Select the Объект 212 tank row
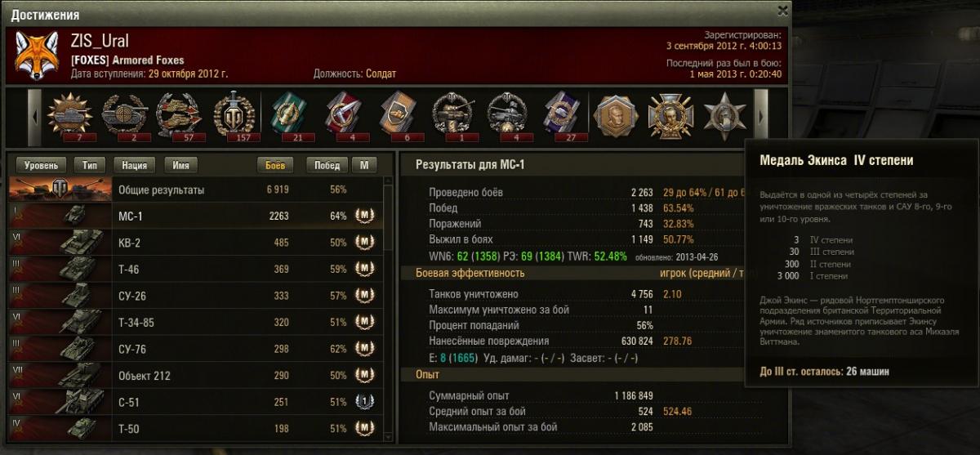980x455 pixels. point(195,375)
